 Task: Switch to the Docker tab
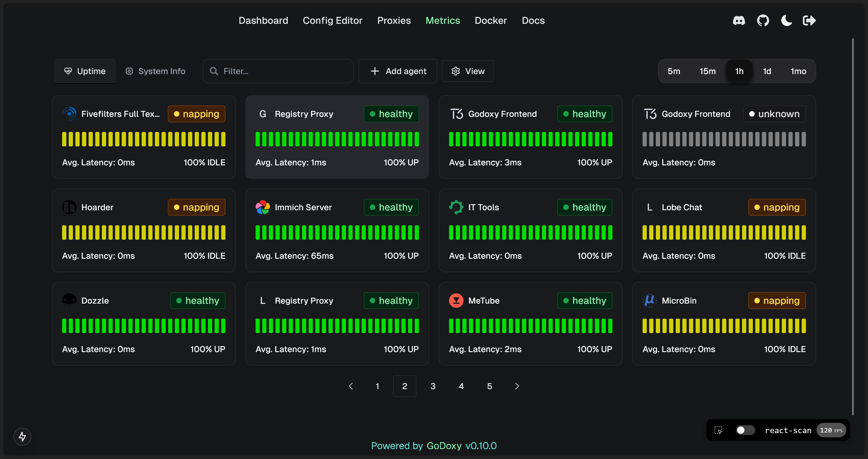tap(491, 20)
